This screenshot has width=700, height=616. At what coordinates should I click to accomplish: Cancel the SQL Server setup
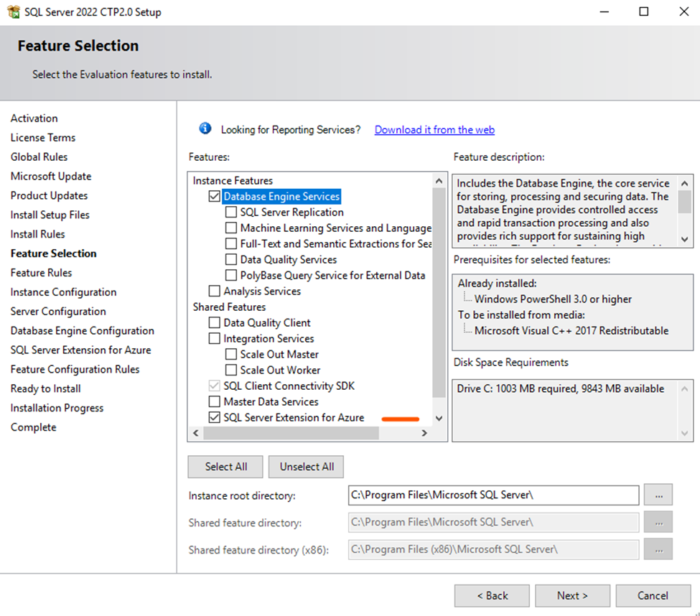[x=653, y=595]
